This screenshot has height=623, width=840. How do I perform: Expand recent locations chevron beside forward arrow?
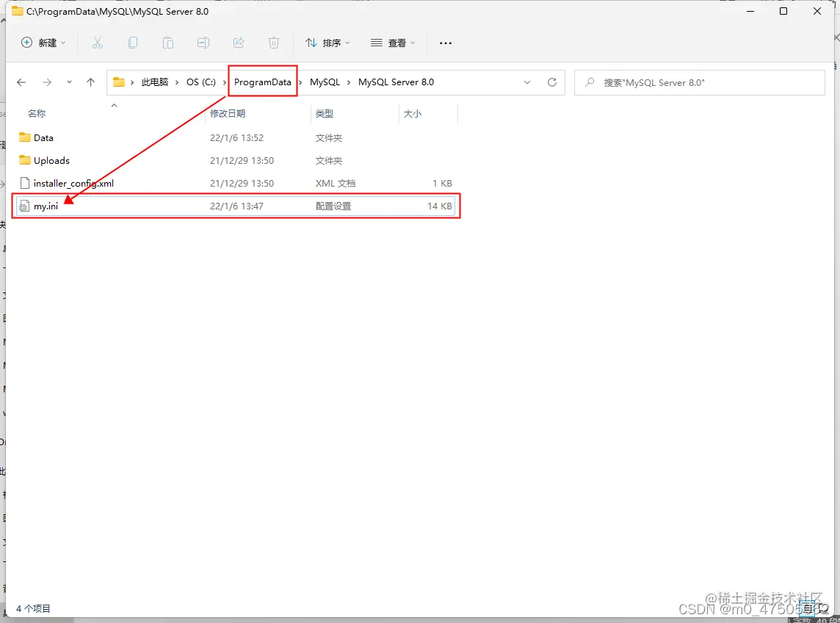point(69,82)
